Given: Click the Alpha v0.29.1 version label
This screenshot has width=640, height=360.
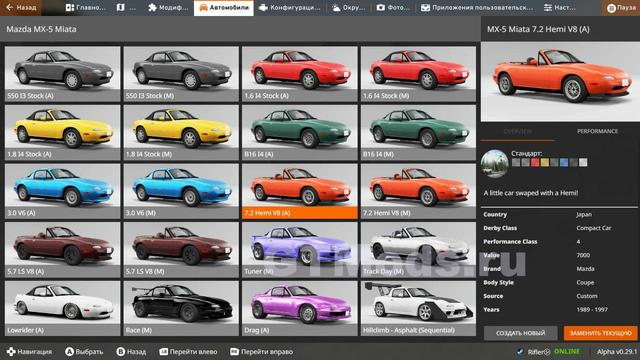Looking at the screenshot, I should [x=617, y=351].
